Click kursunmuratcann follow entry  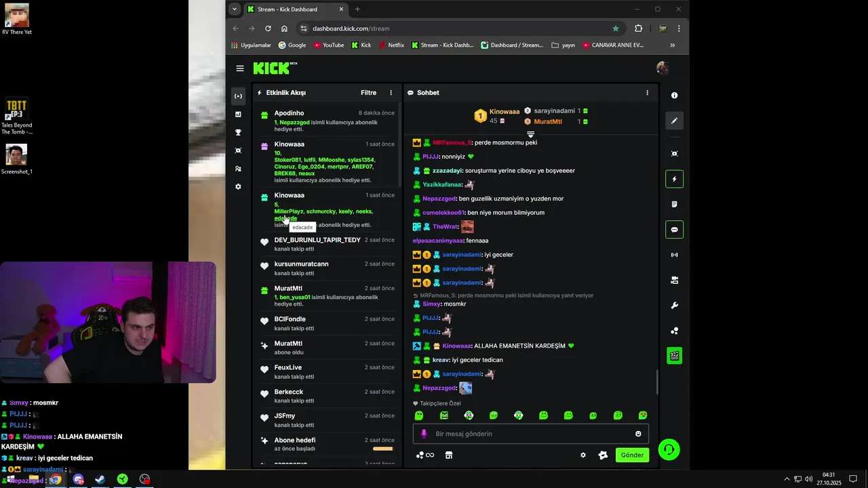pos(328,268)
